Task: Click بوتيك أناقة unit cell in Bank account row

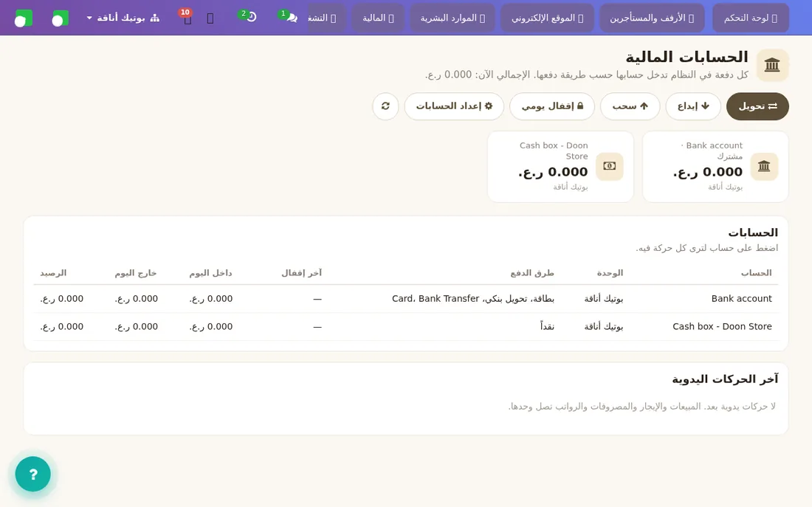Action: click(x=603, y=299)
